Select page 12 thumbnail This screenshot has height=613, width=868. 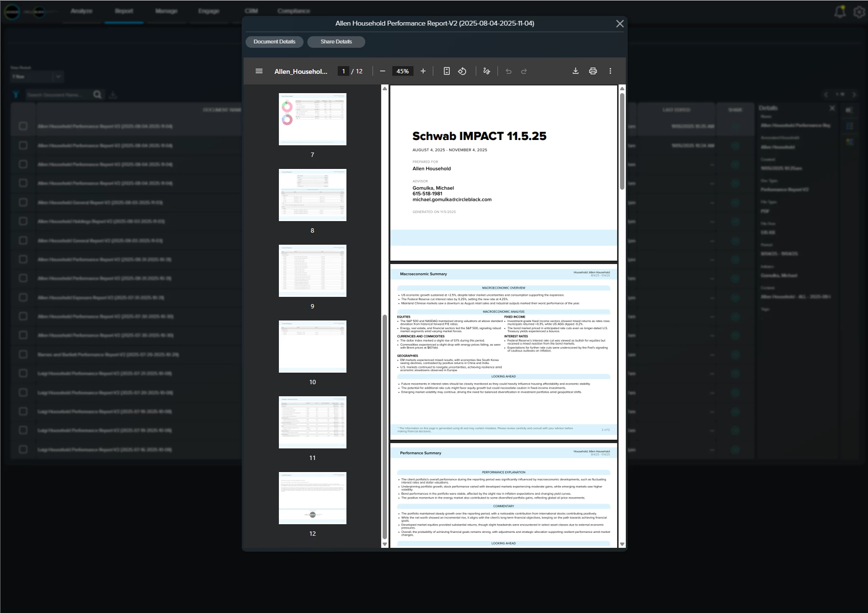(313, 498)
